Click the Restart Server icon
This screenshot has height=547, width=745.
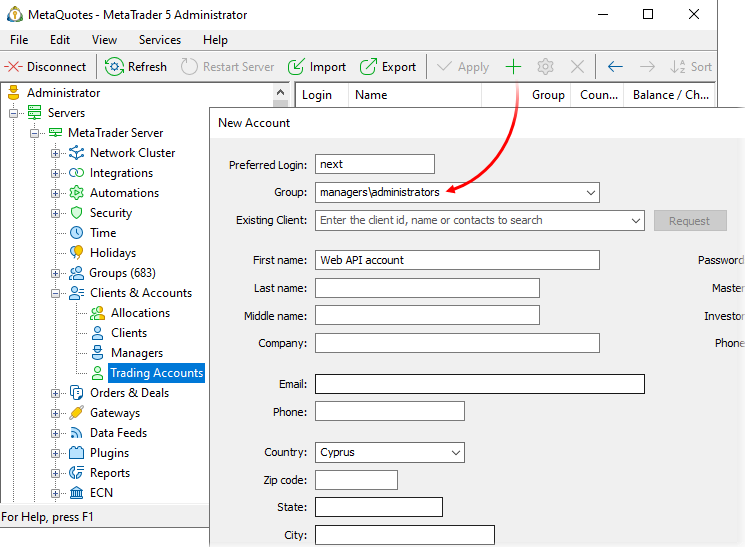click(189, 67)
